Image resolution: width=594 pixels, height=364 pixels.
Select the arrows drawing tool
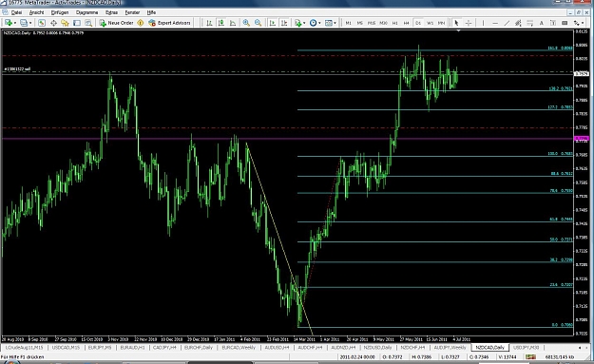coord(576,23)
